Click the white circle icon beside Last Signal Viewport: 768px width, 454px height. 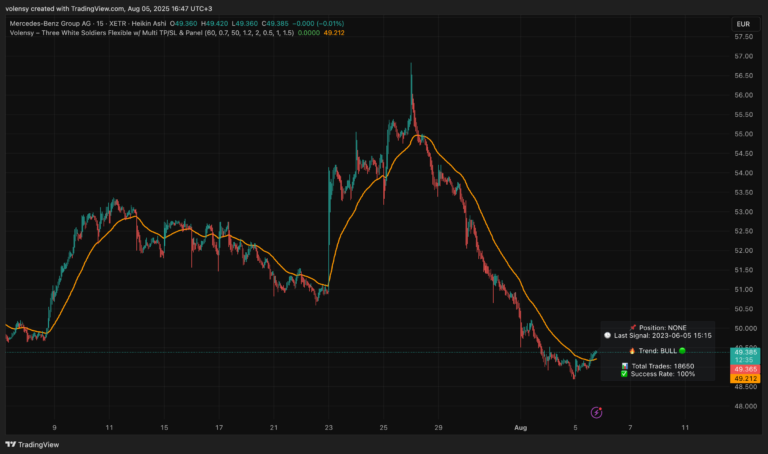pyautogui.click(x=607, y=337)
